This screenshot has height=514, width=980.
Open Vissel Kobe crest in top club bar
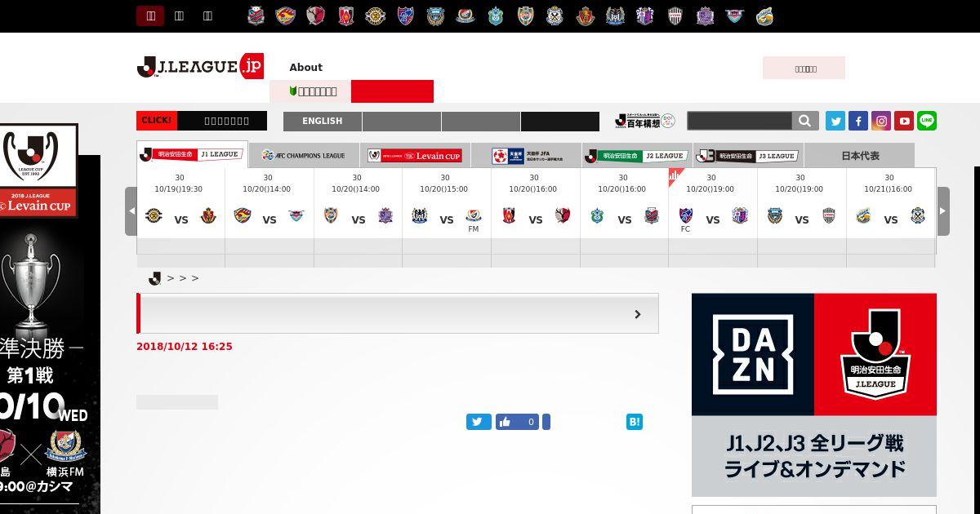pos(675,16)
